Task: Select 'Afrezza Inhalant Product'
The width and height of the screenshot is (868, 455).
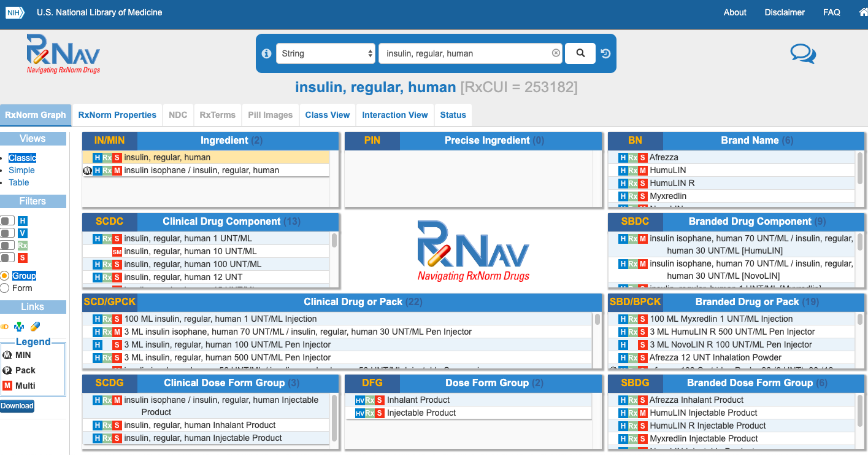Action: click(696, 400)
